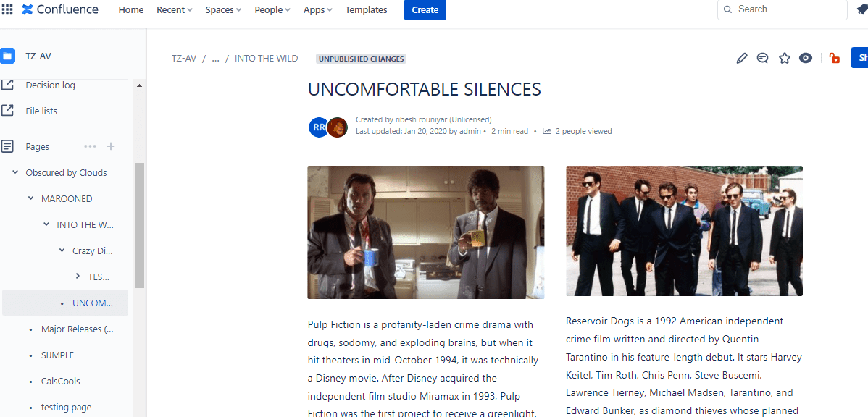868x417 pixels.
Task: Open the page comments icon
Action: point(762,59)
